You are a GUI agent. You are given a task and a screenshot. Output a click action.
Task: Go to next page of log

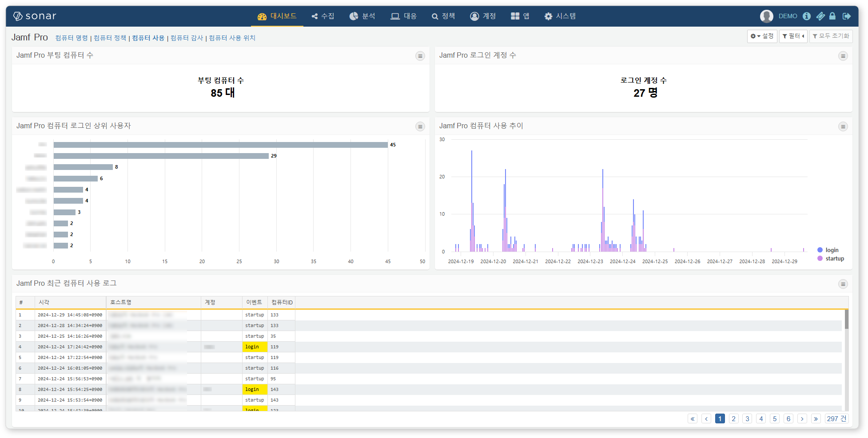(802, 419)
